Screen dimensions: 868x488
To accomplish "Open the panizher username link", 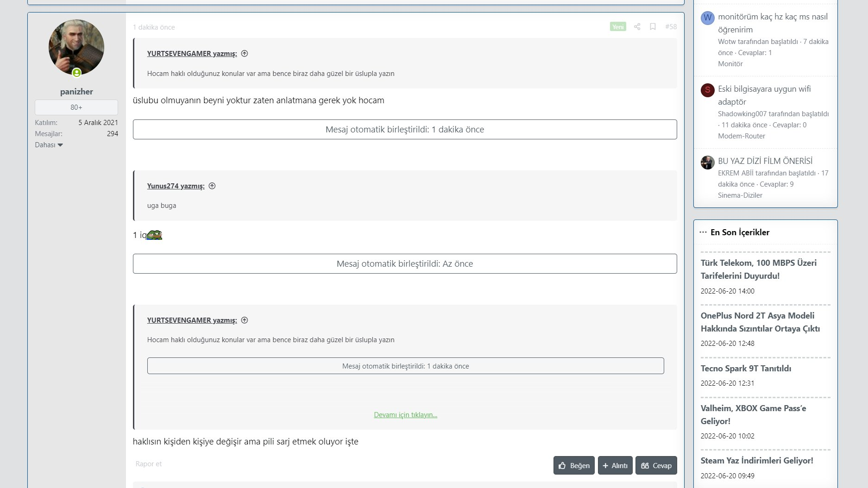I will [76, 92].
